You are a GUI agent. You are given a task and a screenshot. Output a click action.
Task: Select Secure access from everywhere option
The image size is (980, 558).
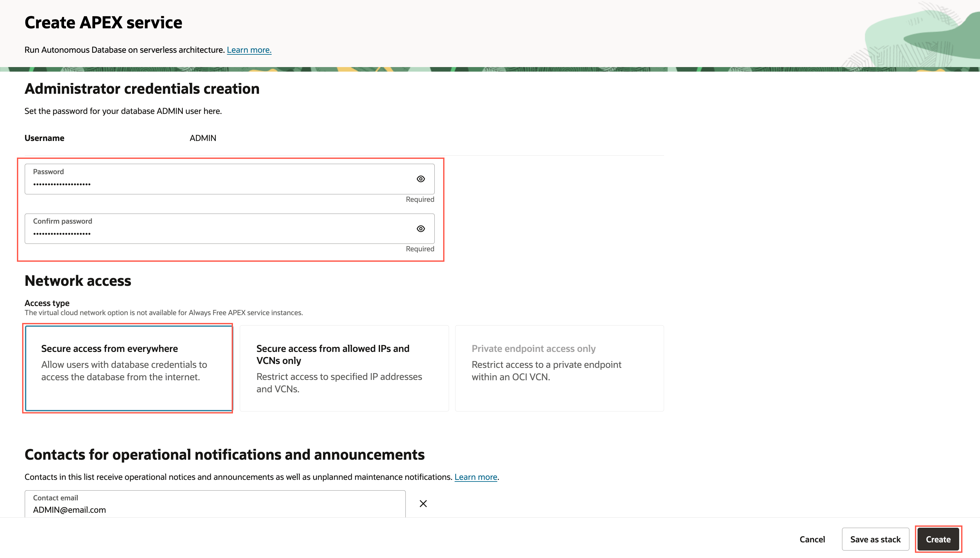pos(128,368)
